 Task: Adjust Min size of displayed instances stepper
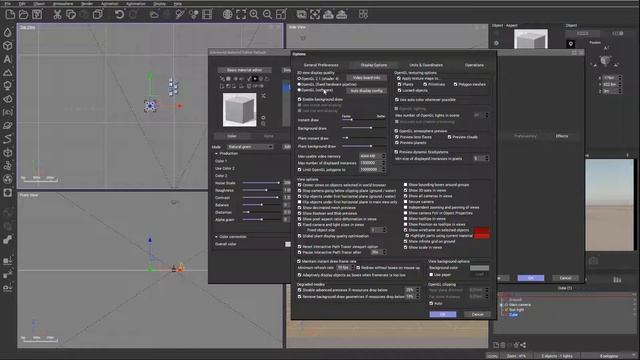pyautogui.click(x=486, y=158)
